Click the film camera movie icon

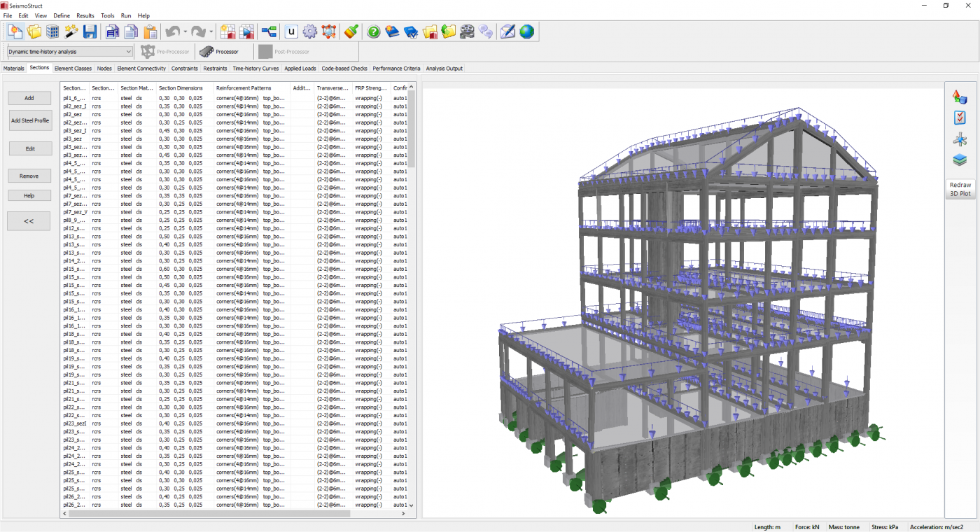pyautogui.click(x=467, y=31)
